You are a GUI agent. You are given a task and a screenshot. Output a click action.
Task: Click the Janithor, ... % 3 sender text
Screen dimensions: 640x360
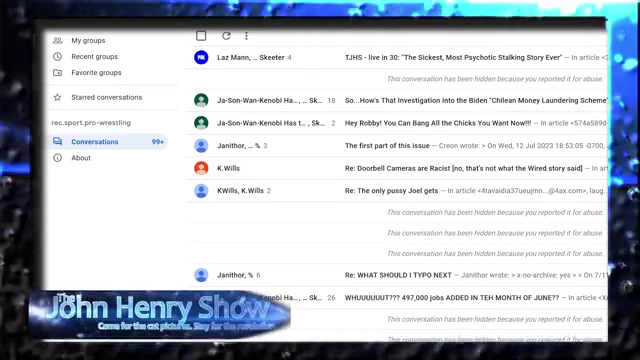(x=242, y=146)
